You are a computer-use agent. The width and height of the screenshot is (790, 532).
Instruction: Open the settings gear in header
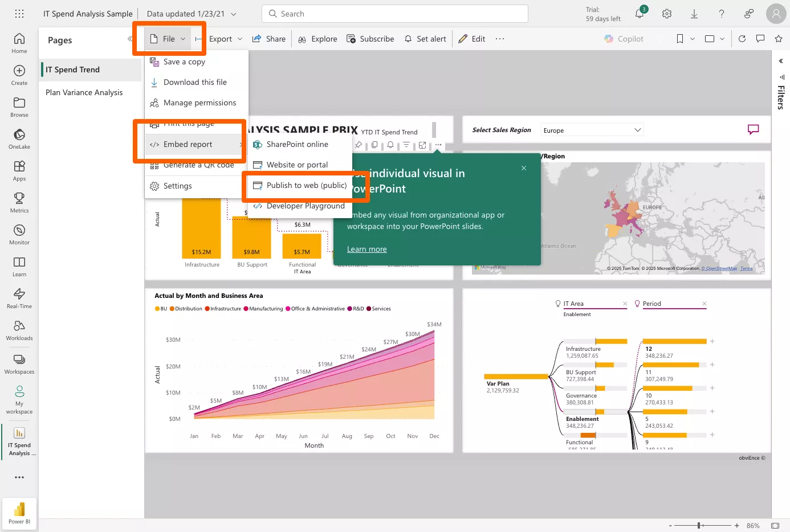click(x=667, y=14)
